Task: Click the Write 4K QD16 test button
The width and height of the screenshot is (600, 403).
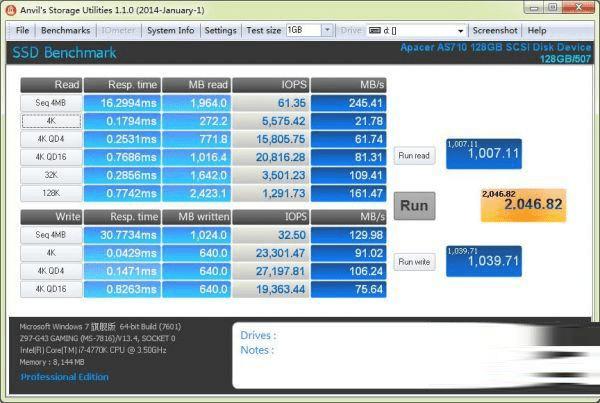Action: coord(51,289)
